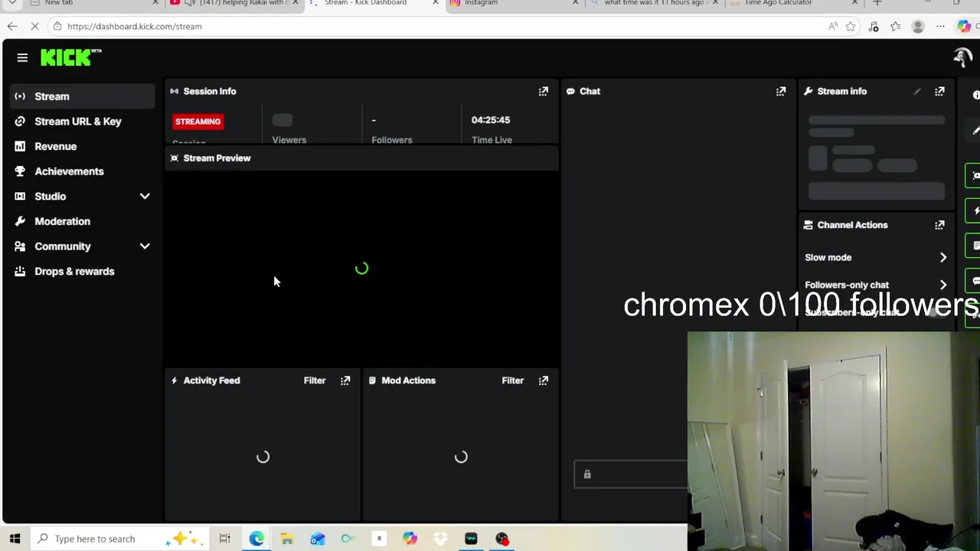Expand the Studio sidebar section
This screenshot has height=551, width=980.
145,197
